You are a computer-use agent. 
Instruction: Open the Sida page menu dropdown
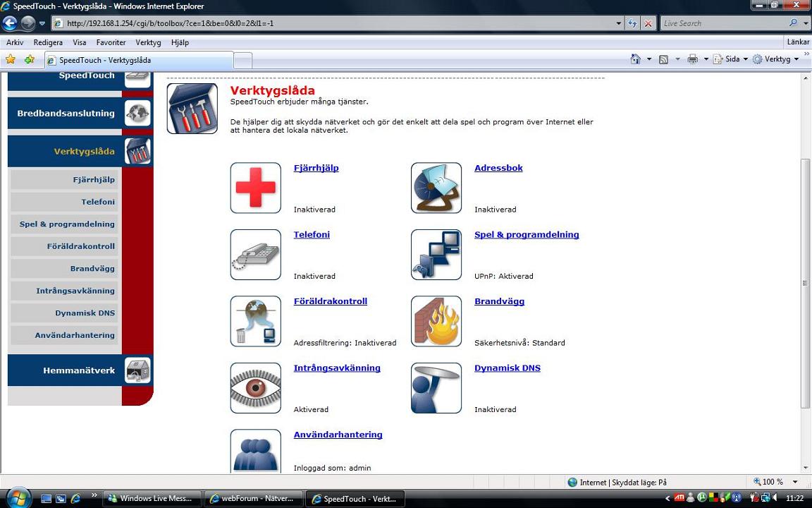pos(731,59)
